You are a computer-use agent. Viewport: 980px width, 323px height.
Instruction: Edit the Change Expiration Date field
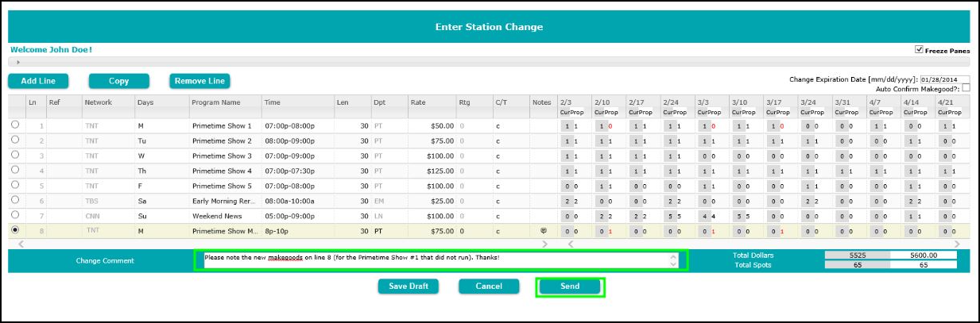click(x=945, y=79)
